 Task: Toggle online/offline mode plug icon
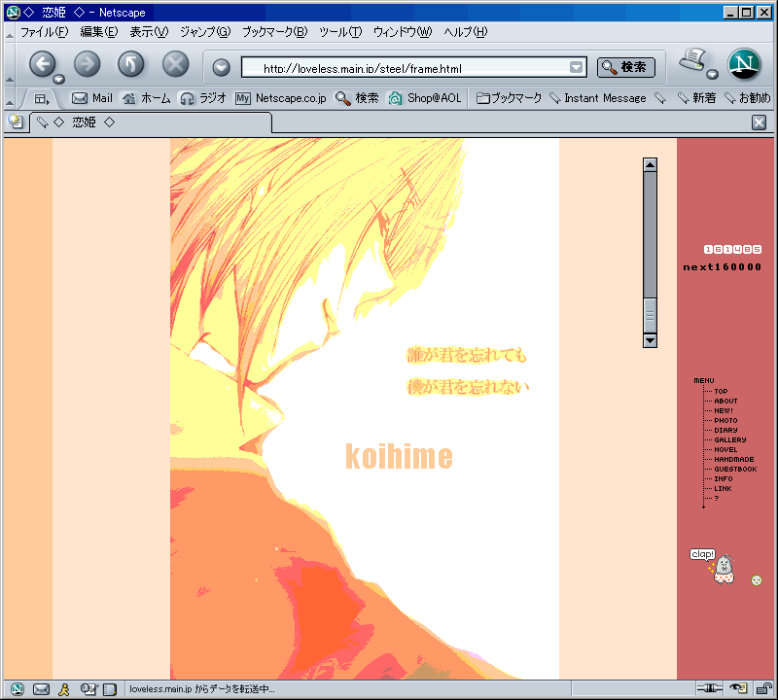(710, 688)
